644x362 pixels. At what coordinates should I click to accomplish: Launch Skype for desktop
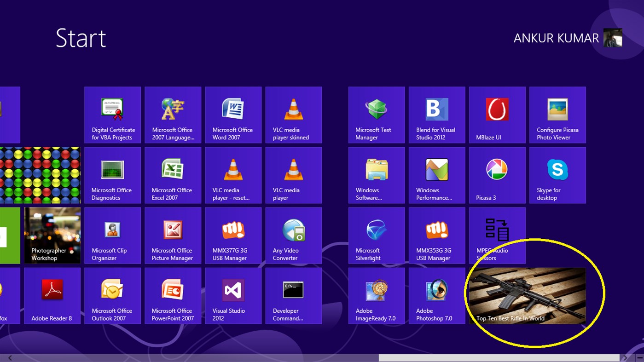[557, 175]
